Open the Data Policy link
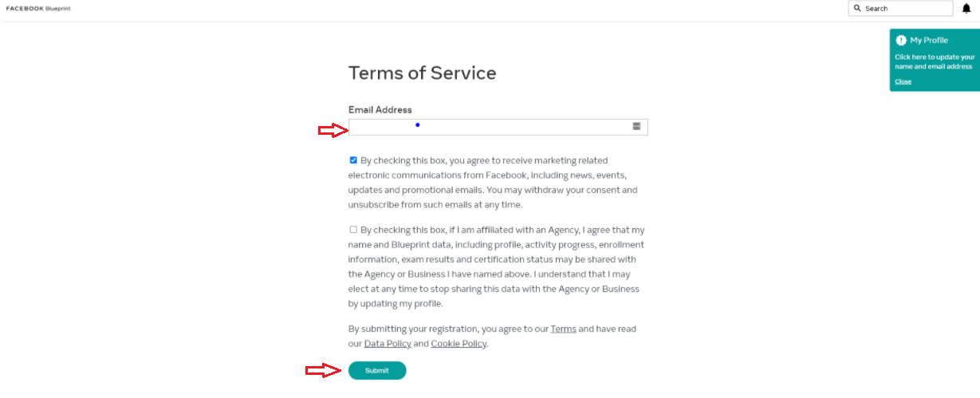This screenshot has width=980, height=398. [388, 344]
